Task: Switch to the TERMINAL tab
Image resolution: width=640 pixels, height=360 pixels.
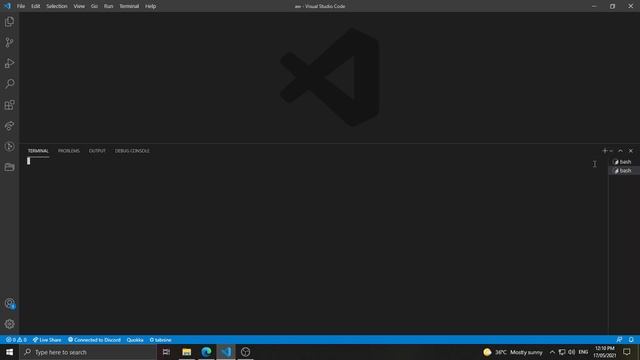Action: [x=38, y=151]
